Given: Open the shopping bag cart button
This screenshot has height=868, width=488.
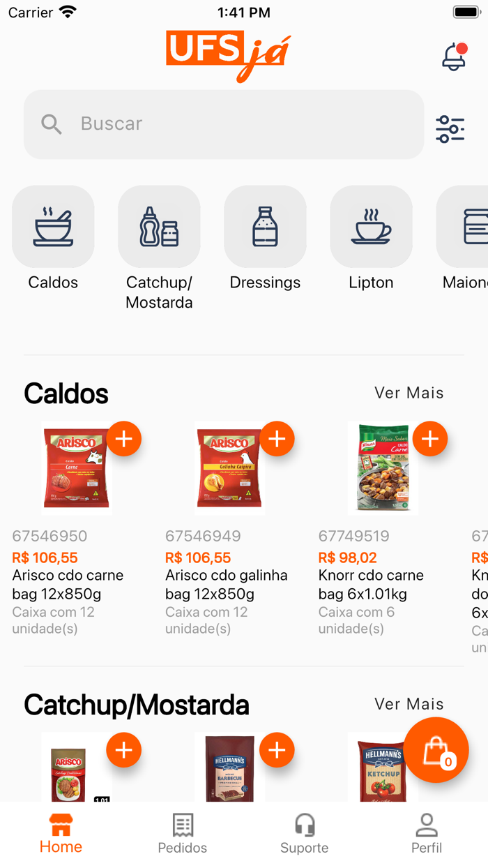Looking at the screenshot, I should pos(436,750).
